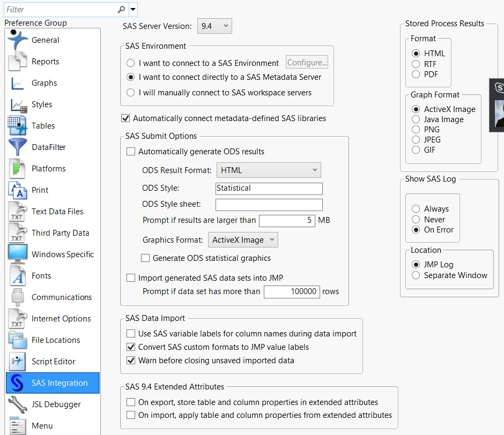Select the File Locations preference group
This screenshot has width=504, height=435.
55,340
